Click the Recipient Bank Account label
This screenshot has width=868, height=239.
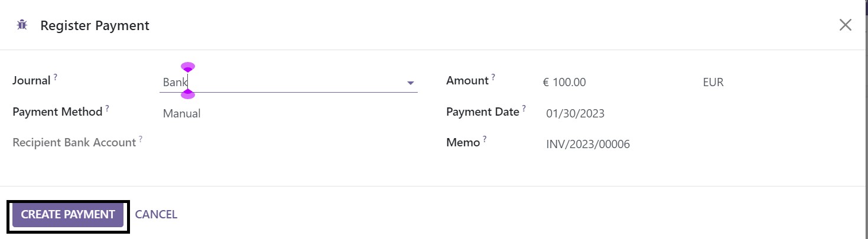coord(74,142)
